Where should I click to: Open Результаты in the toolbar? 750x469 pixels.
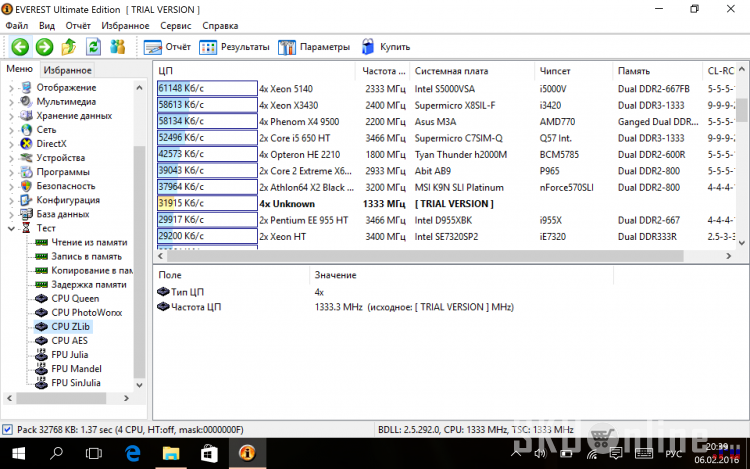234,47
